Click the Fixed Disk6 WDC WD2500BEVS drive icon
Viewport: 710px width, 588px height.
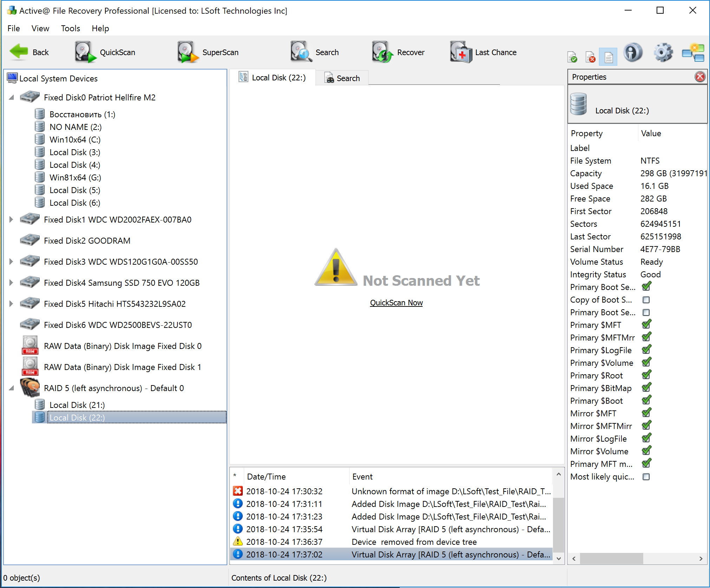[x=30, y=324]
